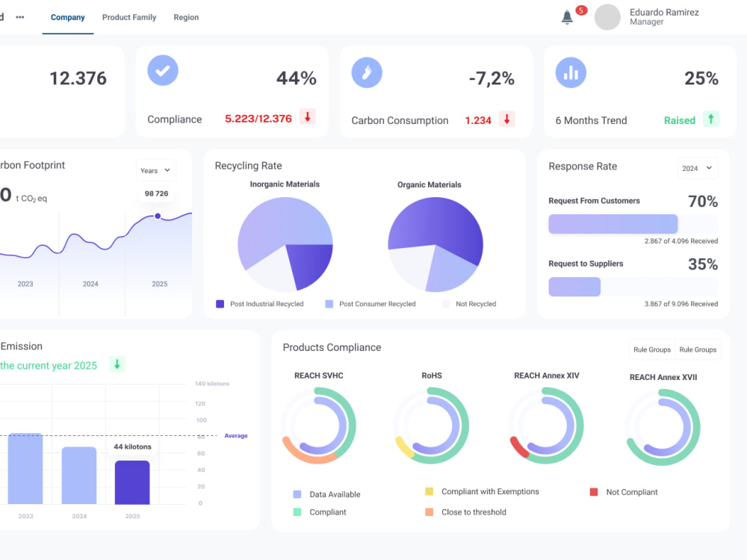Click the Request to Suppliers progress bar

point(633,287)
